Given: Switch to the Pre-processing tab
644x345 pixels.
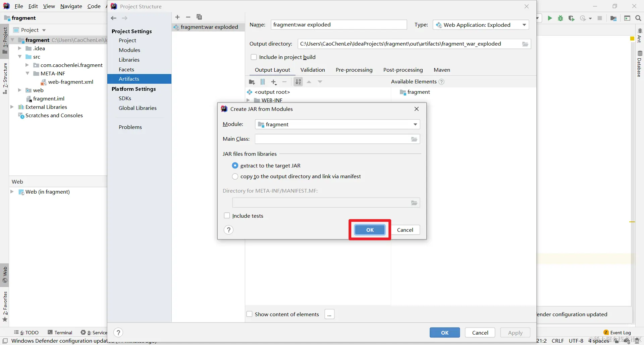Looking at the screenshot, I should (354, 70).
